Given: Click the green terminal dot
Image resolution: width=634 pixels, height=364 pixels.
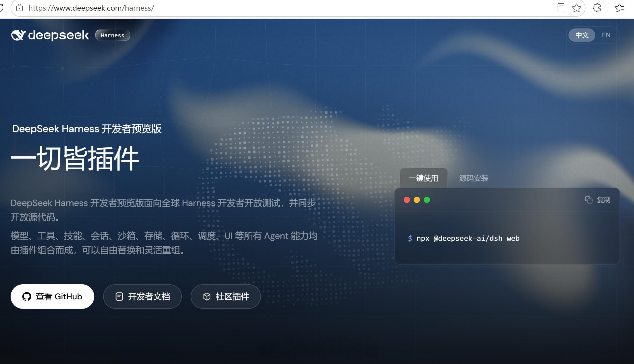Looking at the screenshot, I should [x=427, y=200].
